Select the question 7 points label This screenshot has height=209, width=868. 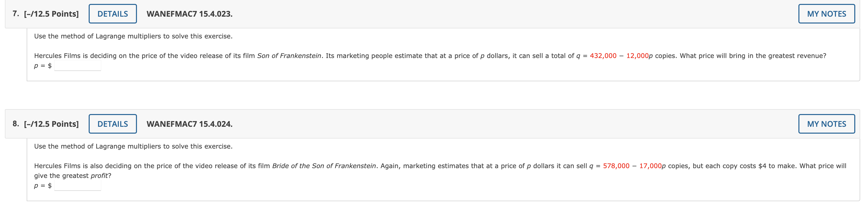[x=51, y=14]
